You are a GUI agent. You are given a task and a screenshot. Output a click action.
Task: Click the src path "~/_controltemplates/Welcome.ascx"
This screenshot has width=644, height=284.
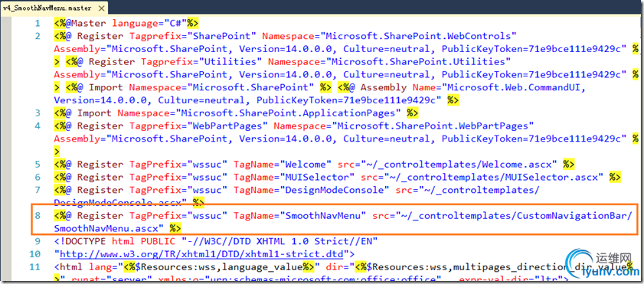tap(459, 164)
